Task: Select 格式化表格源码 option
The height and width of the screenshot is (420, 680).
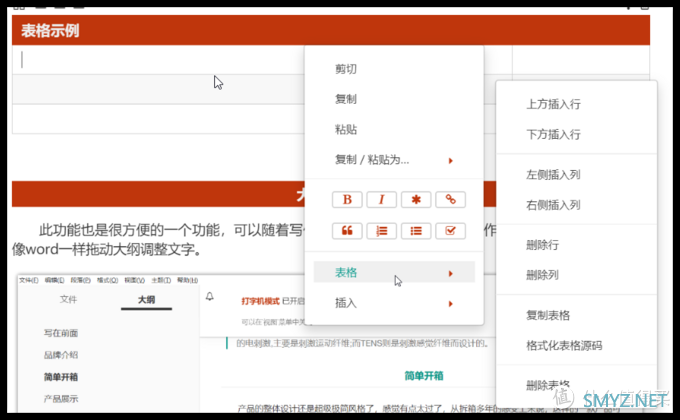Action: (564, 346)
